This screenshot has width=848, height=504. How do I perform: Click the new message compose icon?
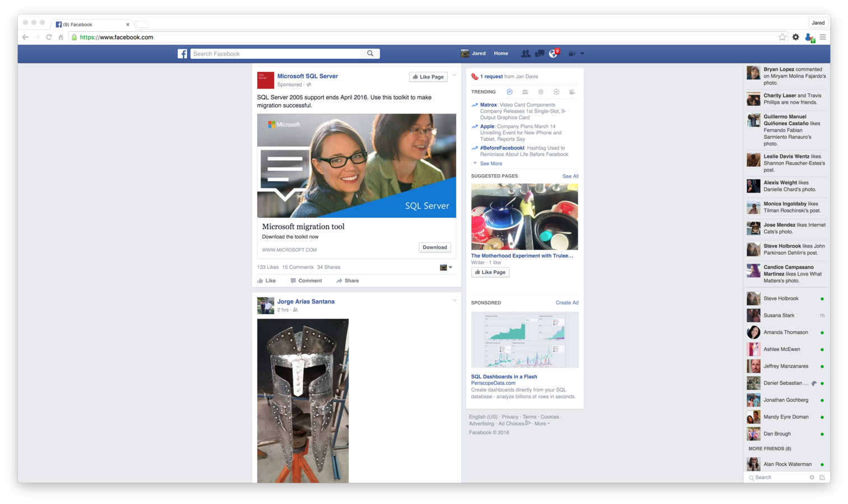(x=822, y=478)
